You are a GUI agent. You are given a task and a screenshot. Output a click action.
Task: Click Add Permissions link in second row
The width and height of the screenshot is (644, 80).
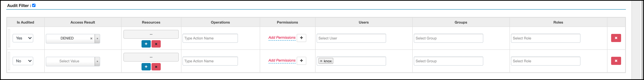click(x=282, y=61)
